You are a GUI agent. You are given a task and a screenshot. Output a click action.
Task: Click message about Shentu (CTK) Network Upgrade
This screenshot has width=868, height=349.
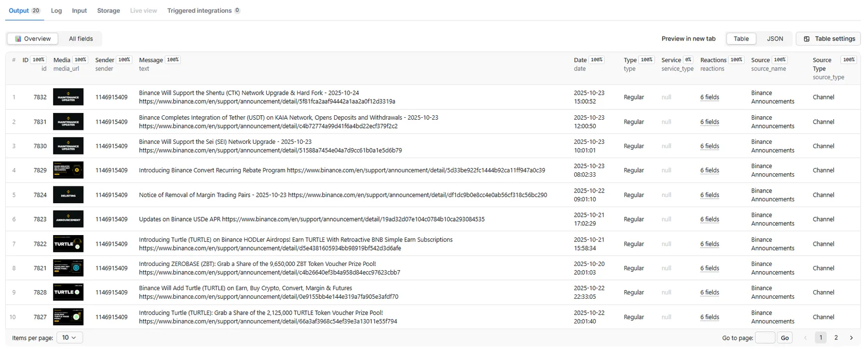(267, 97)
